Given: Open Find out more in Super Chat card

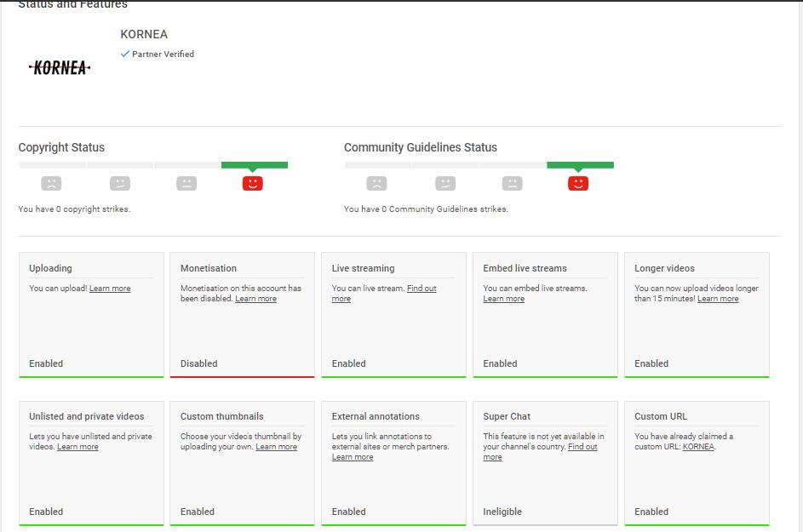Looking at the screenshot, I should tap(582, 447).
